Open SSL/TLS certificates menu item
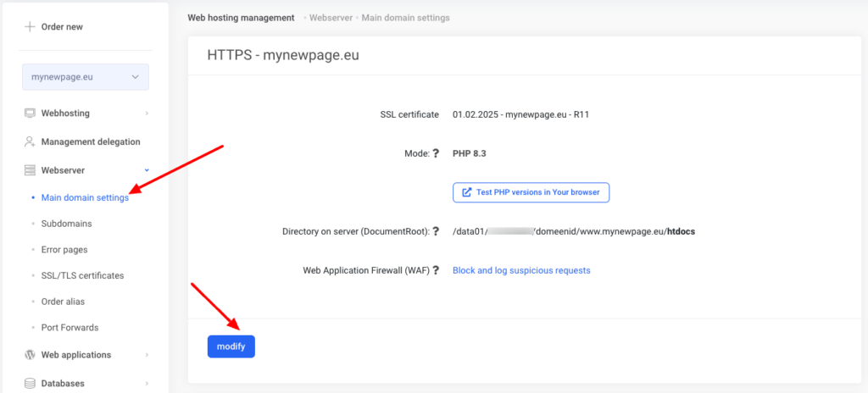The height and width of the screenshot is (393, 868). pos(82,275)
